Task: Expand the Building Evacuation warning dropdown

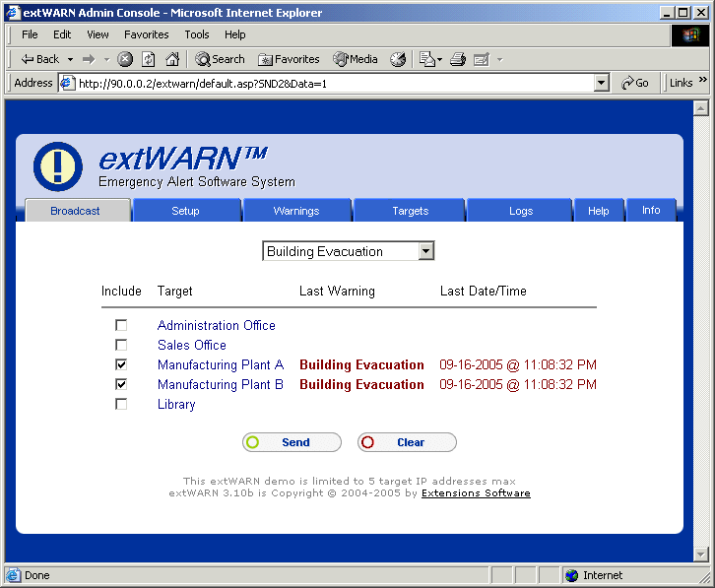Action: (425, 251)
